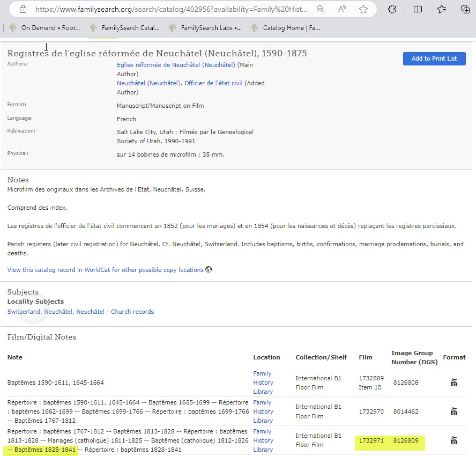Screen dimensions: 476x456
Task: Open the WorldCat globe icon
Action: point(209,269)
